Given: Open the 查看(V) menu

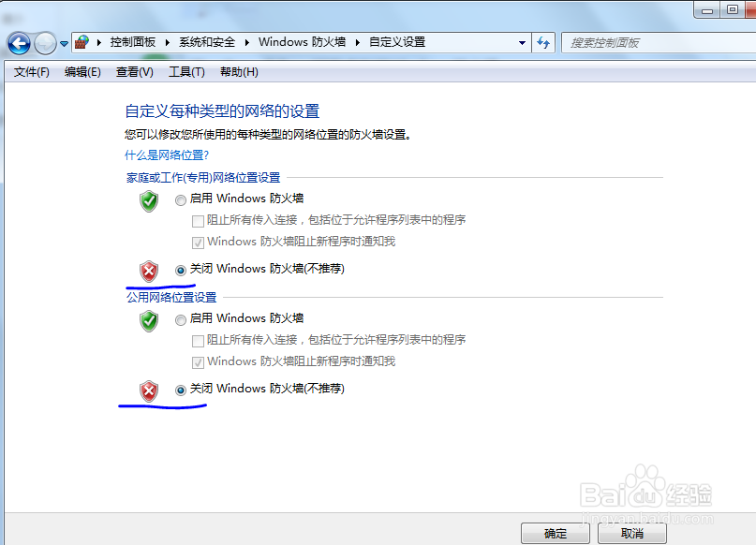Looking at the screenshot, I should point(135,72).
